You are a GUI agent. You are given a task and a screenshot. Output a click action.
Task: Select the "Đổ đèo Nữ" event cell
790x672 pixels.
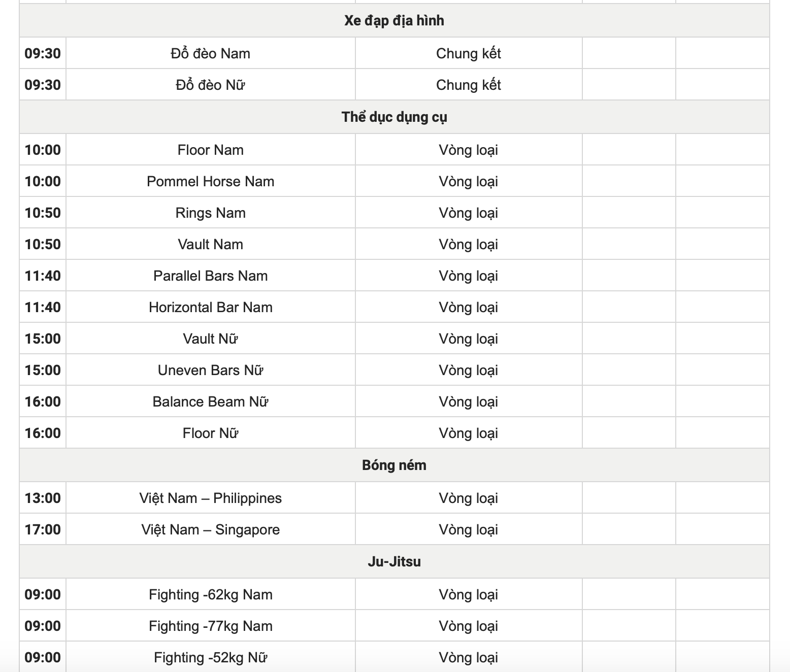tap(210, 85)
